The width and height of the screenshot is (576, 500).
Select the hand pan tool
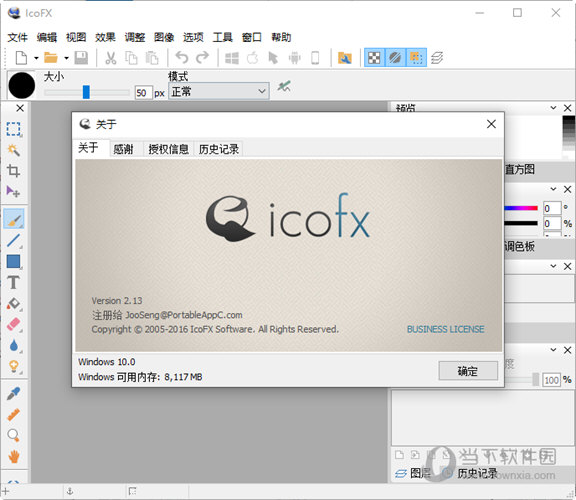pos(14,457)
